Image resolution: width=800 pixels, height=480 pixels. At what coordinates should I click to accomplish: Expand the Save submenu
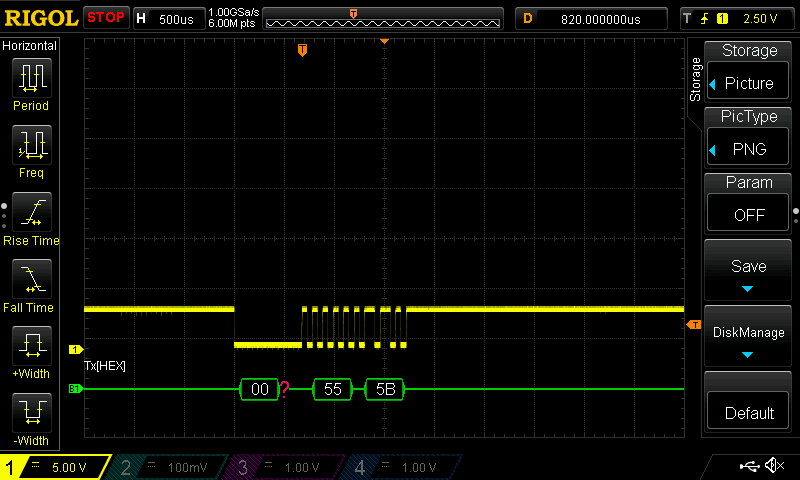[748, 270]
